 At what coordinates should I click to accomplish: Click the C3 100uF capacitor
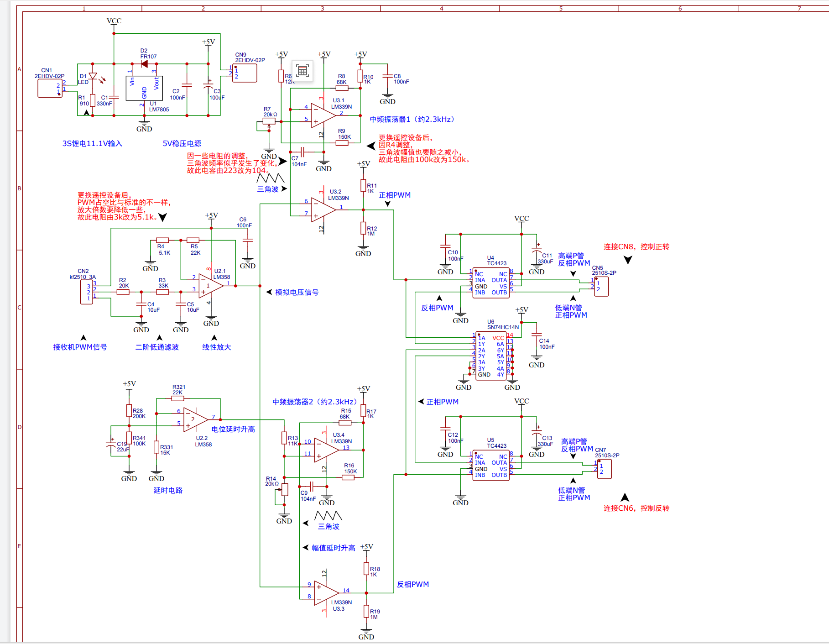(208, 86)
